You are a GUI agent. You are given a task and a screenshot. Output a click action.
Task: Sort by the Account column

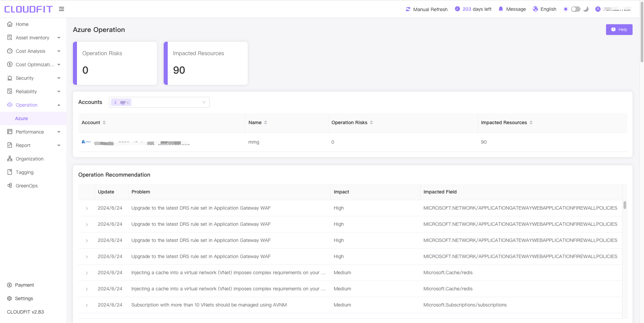(104, 122)
